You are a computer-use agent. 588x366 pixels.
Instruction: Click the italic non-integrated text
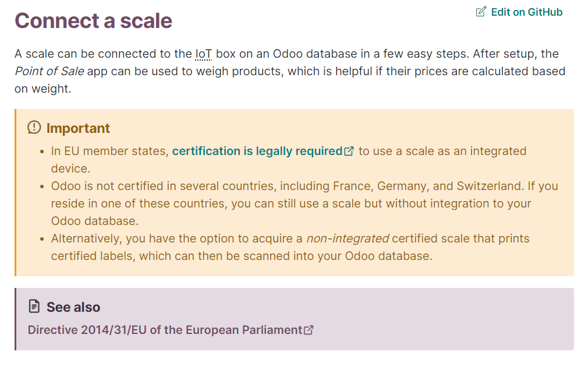point(348,238)
